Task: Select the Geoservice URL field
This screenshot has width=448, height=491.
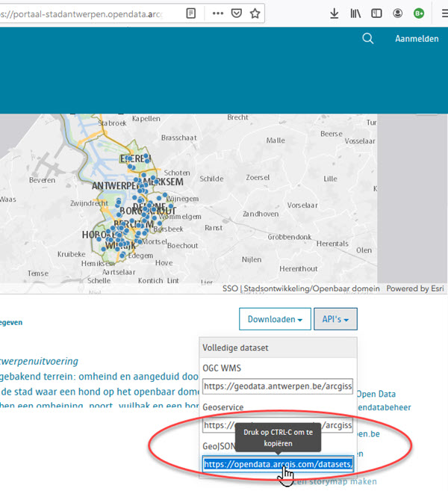Action: tap(278, 425)
